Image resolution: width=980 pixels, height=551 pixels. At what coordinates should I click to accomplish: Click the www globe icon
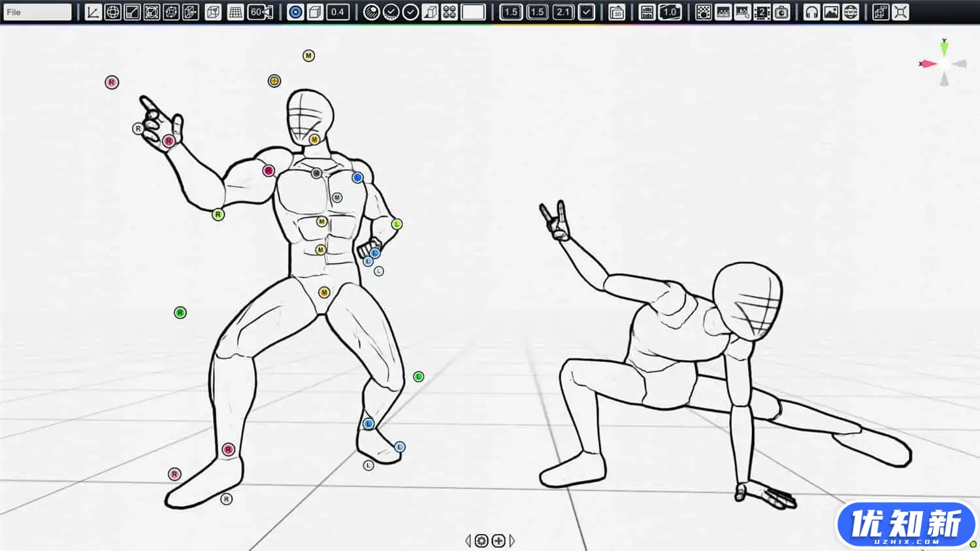(851, 12)
